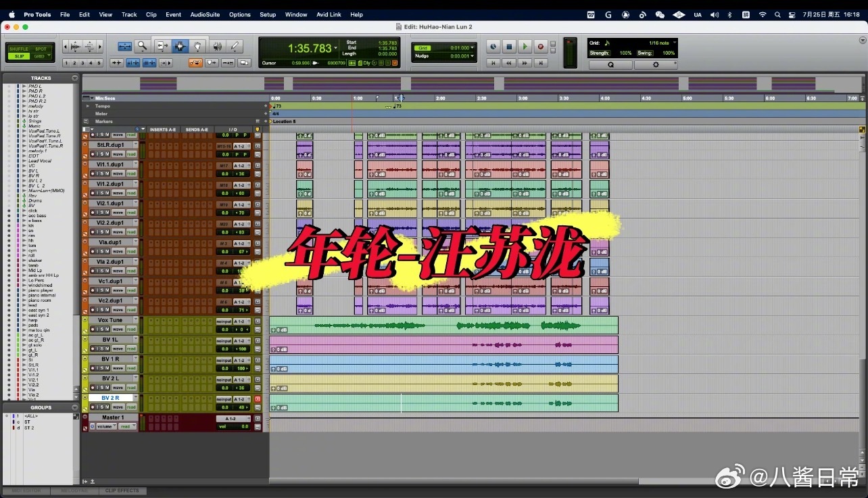Open the Options menu

[x=239, y=14]
